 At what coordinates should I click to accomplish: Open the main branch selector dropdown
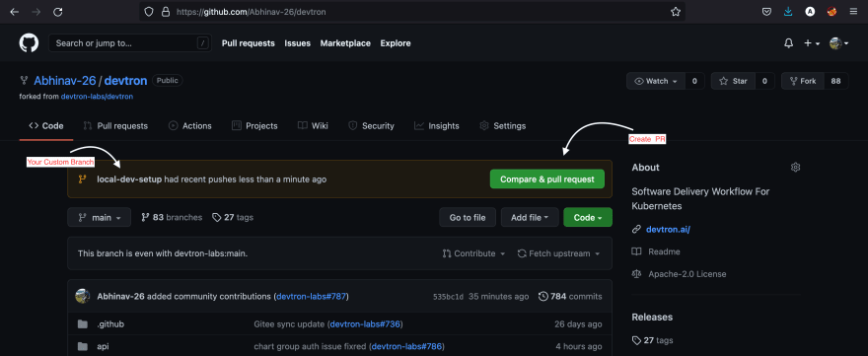tap(99, 218)
